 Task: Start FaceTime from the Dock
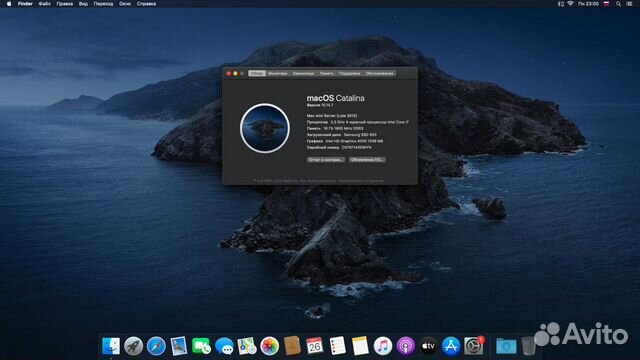201,346
